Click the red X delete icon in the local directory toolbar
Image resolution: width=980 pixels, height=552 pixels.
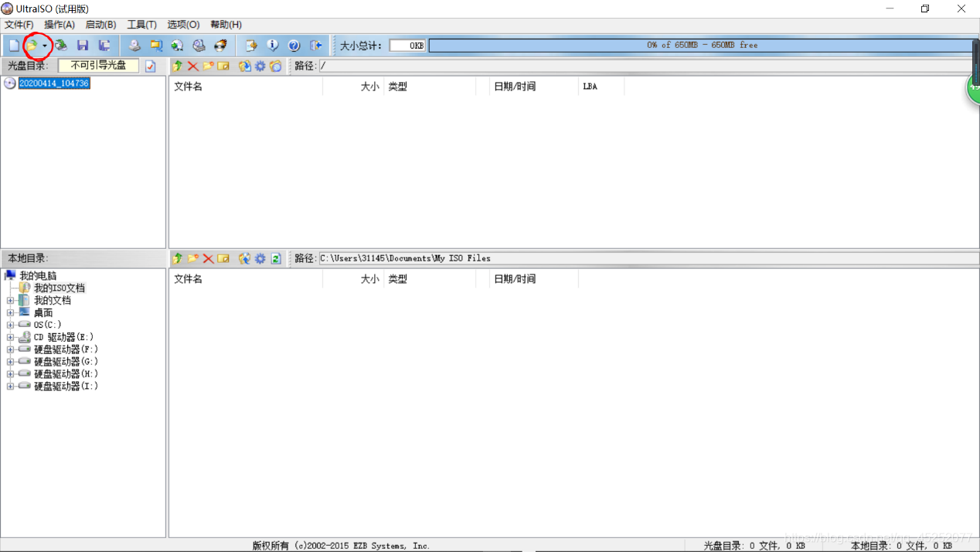click(x=208, y=258)
